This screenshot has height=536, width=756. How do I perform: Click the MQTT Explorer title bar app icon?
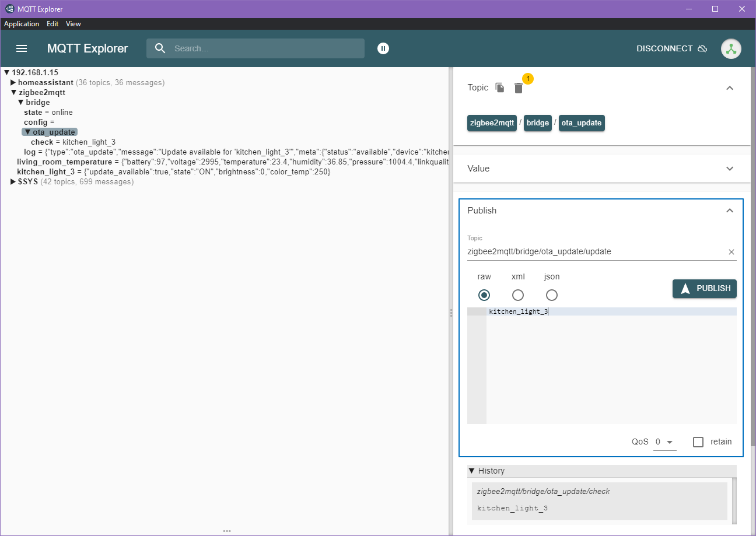point(9,9)
